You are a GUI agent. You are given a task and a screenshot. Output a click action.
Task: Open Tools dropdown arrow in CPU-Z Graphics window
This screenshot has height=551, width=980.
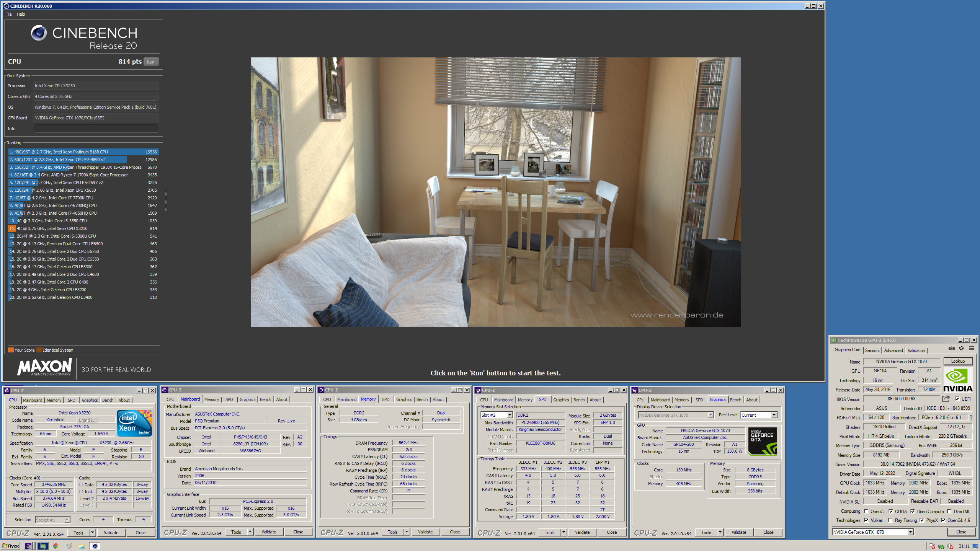[x=720, y=532]
